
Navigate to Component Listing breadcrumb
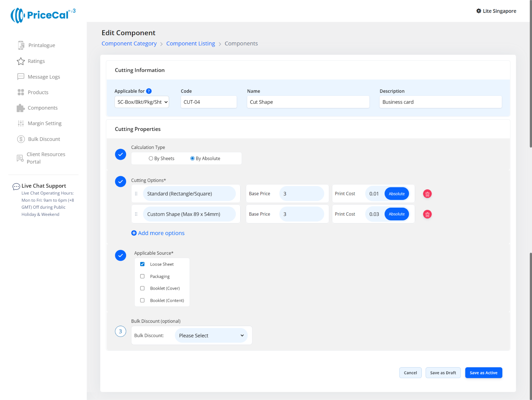191,44
